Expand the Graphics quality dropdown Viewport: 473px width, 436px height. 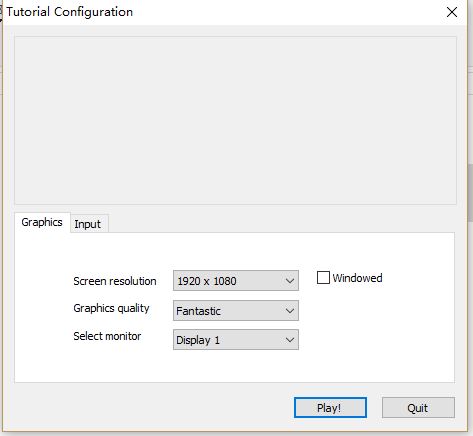[x=236, y=311]
